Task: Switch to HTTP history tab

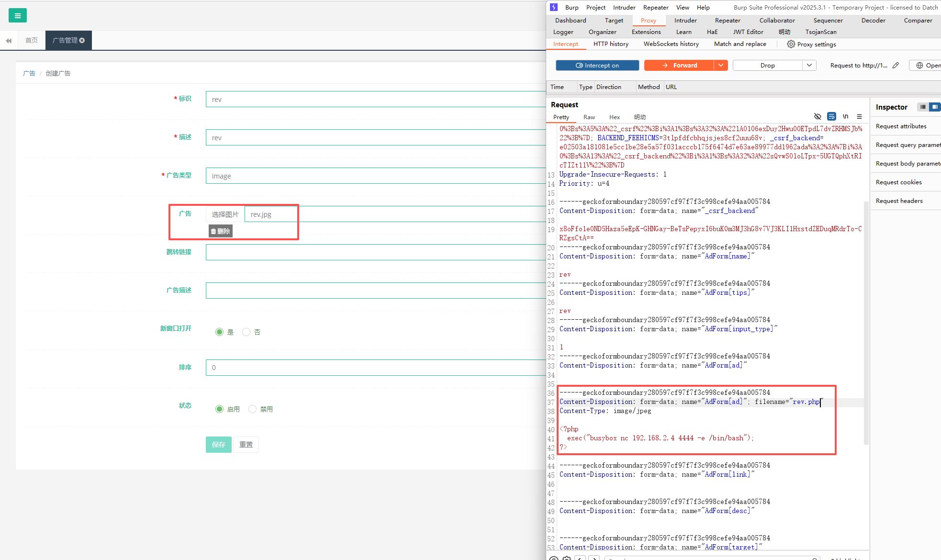Action: click(610, 44)
